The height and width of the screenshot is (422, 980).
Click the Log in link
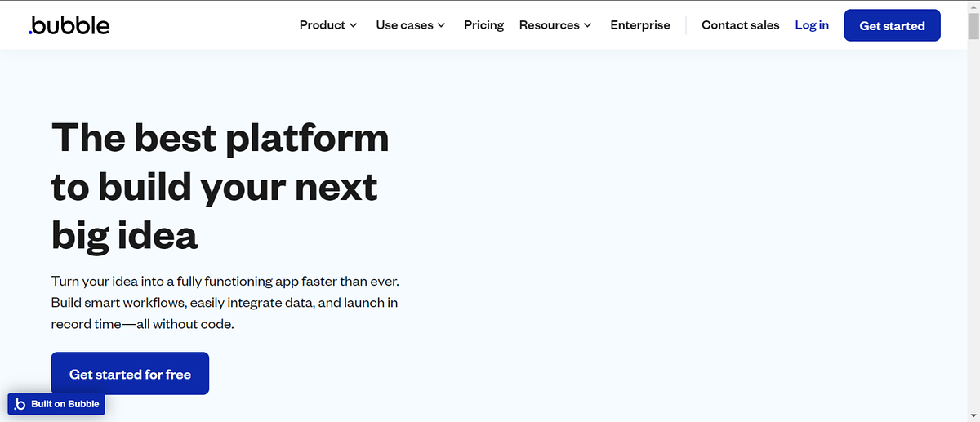coord(812,25)
